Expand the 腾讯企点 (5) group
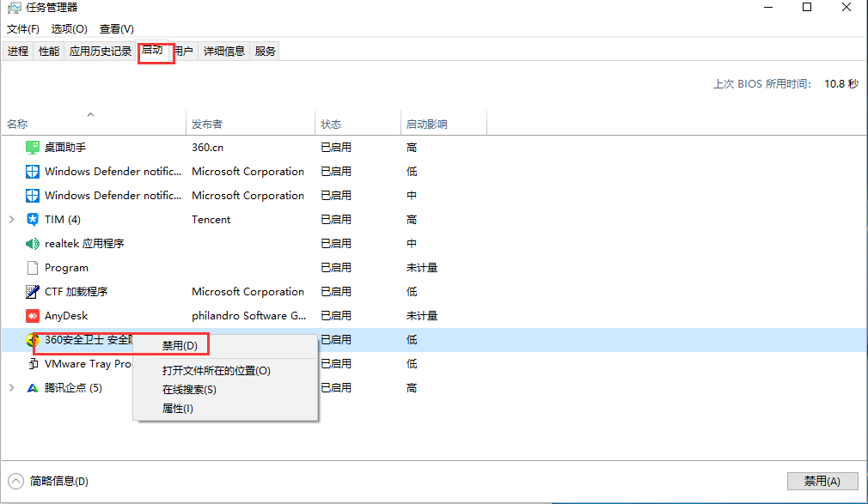 coord(12,387)
